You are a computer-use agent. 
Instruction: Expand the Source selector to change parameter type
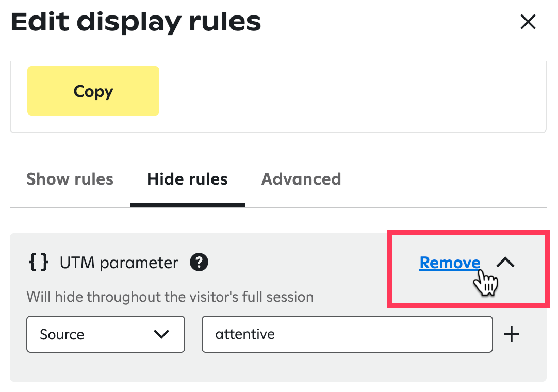coord(105,334)
